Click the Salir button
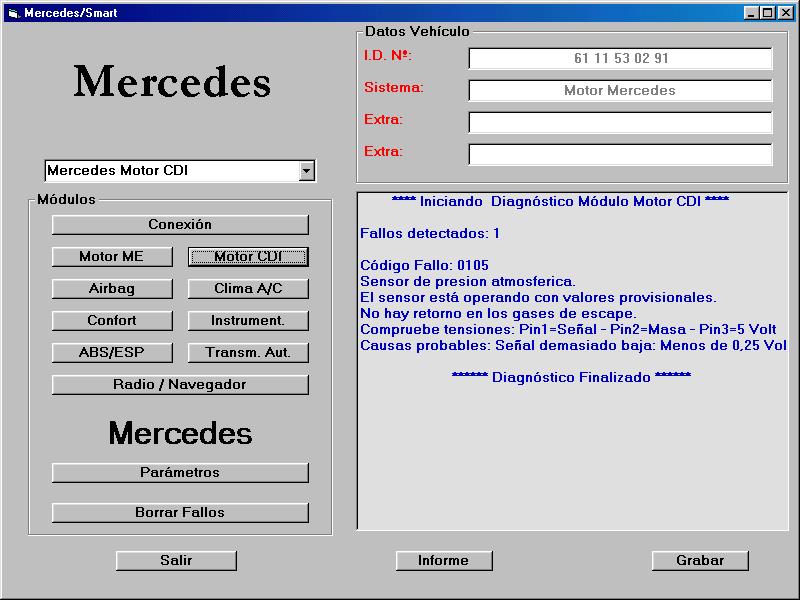The width and height of the screenshot is (800, 600). [x=177, y=561]
